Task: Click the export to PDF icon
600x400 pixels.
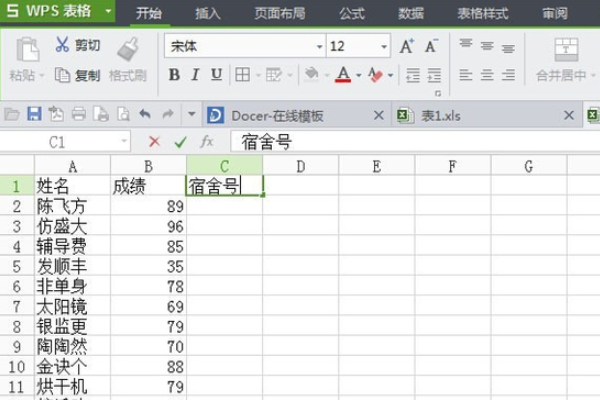Action: (56, 114)
